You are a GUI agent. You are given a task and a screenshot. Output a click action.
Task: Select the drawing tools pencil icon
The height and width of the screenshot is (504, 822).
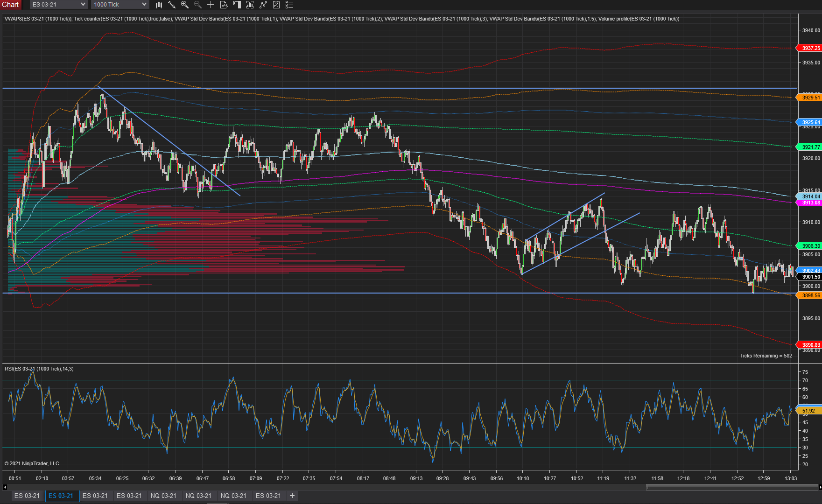click(x=172, y=5)
